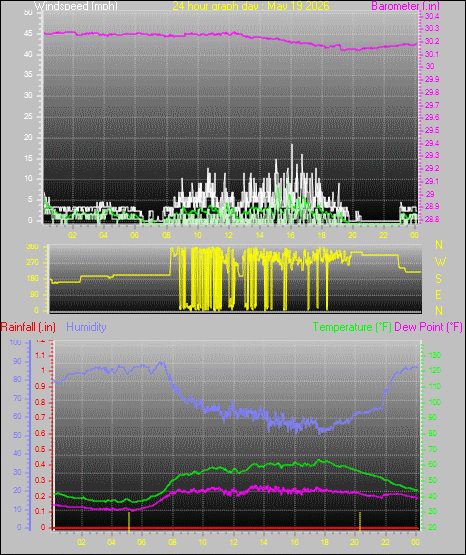
Task: Click hour 04 under the temperature chart
Action: pos(111,542)
